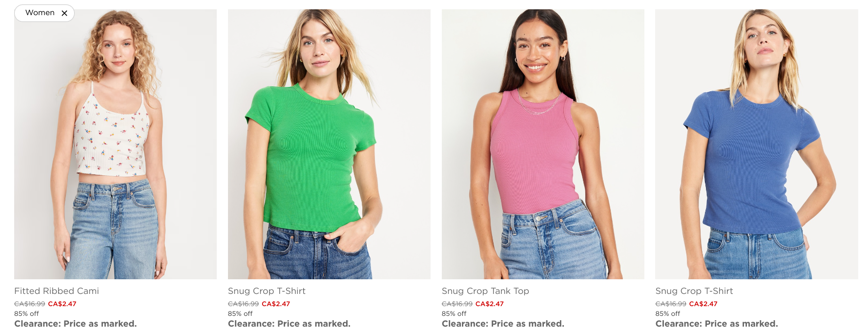Screen dimensions: 868x332
Task: Click green T-shirt's sale price CA$2.47
Action: pyautogui.click(x=276, y=304)
